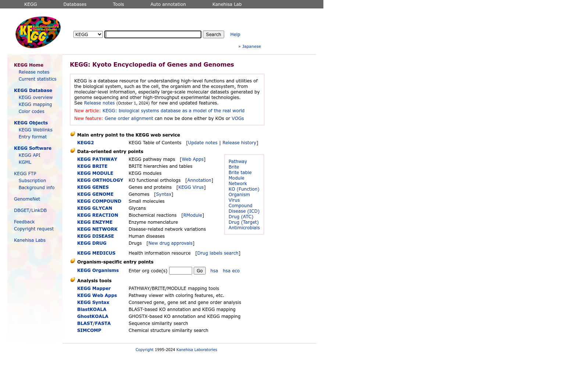The height and width of the screenshot is (368, 588).
Task: Open the KEGG FTP sidebar link
Action: coord(25,174)
